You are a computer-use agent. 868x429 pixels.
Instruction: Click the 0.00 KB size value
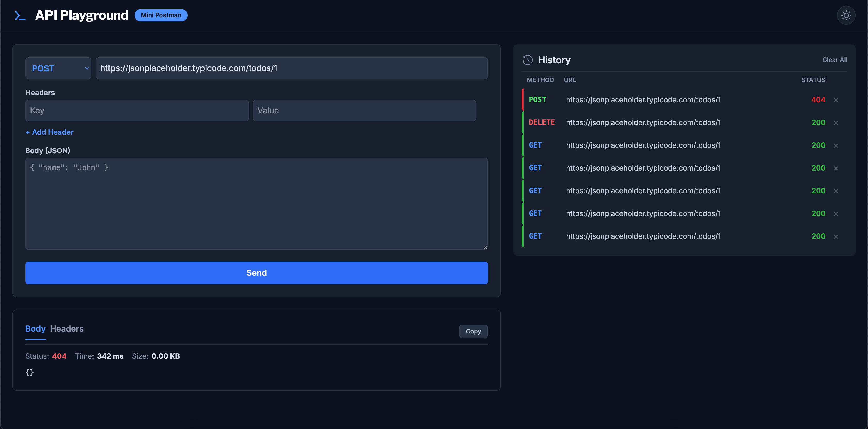(x=165, y=356)
